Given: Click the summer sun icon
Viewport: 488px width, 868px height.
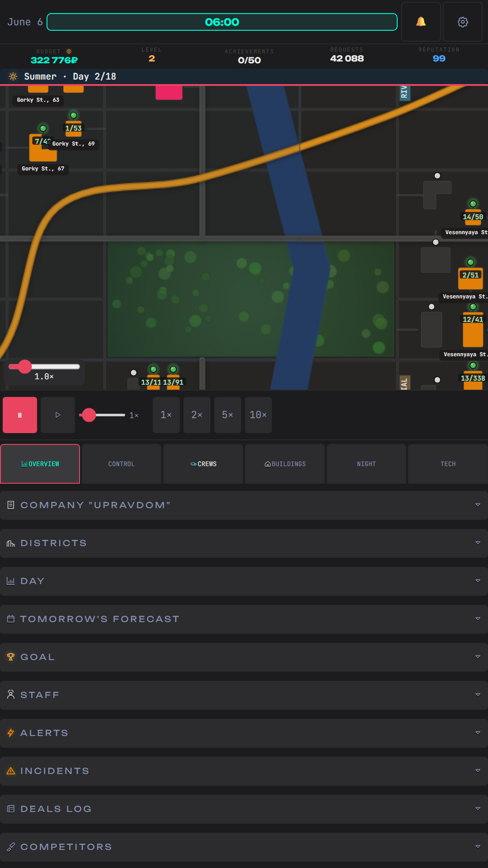Looking at the screenshot, I should [13, 76].
